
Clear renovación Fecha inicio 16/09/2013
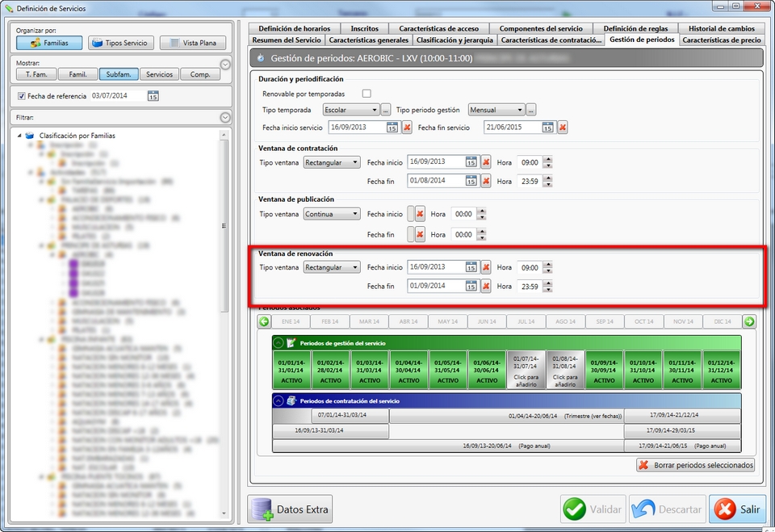[x=486, y=267]
